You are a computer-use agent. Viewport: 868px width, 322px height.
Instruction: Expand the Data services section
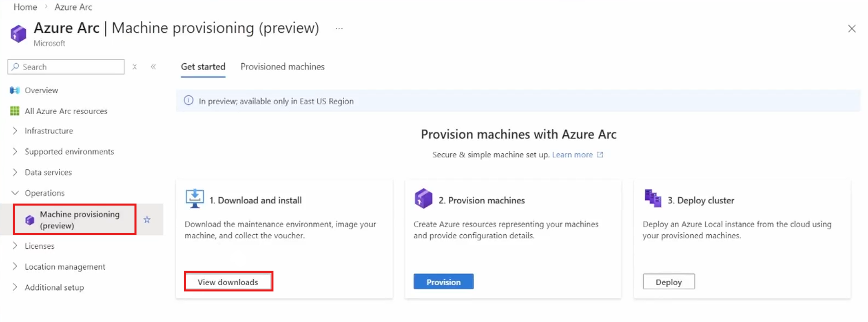click(48, 172)
